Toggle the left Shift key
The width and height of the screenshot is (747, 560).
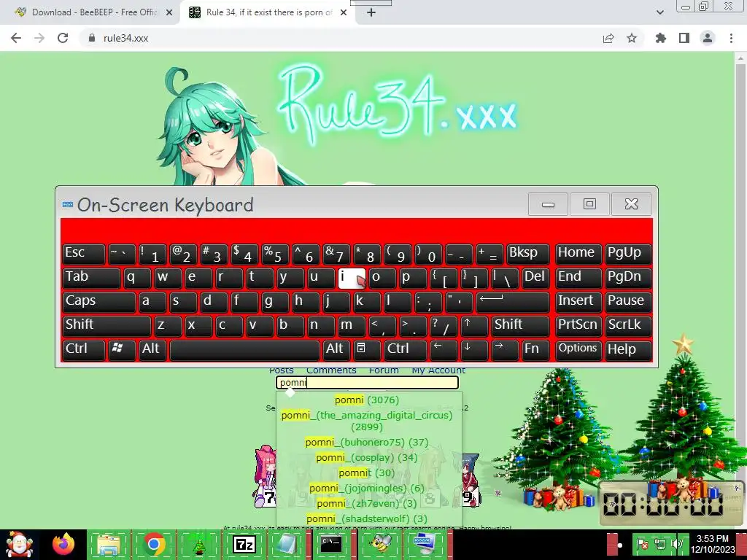(x=107, y=326)
